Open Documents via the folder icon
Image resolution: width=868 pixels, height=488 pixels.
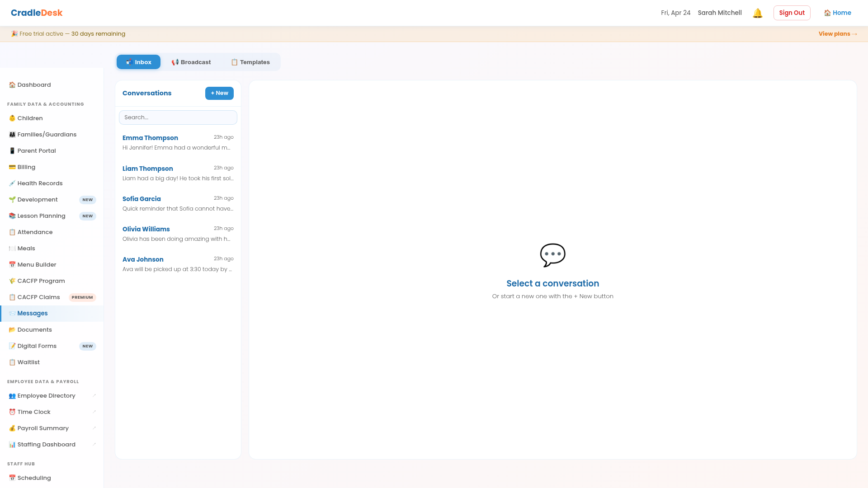coord(12,329)
